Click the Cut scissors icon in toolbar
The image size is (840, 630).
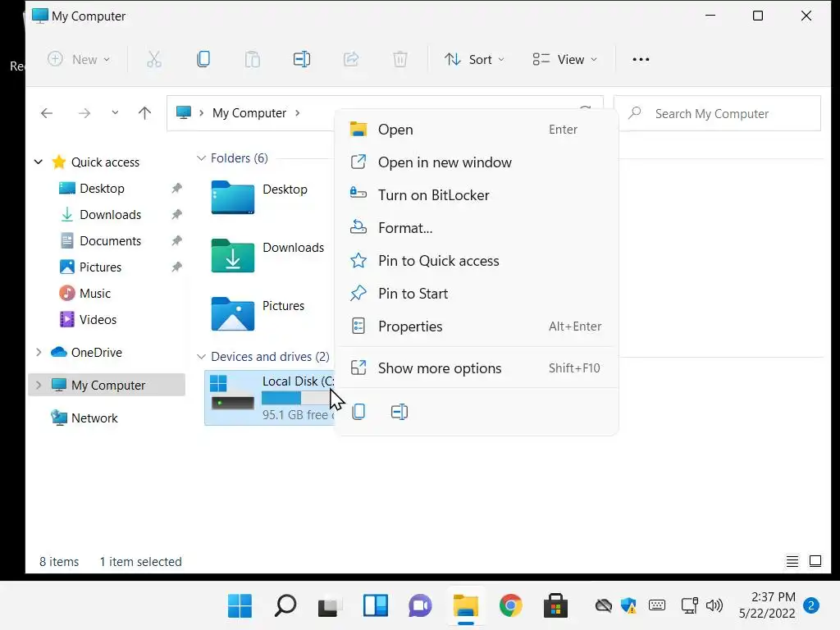[x=153, y=59]
